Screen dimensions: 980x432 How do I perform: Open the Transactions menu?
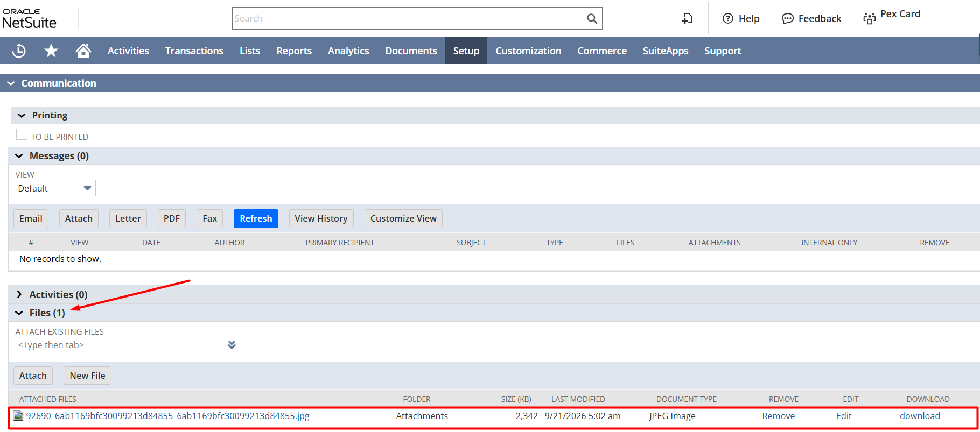194,51
